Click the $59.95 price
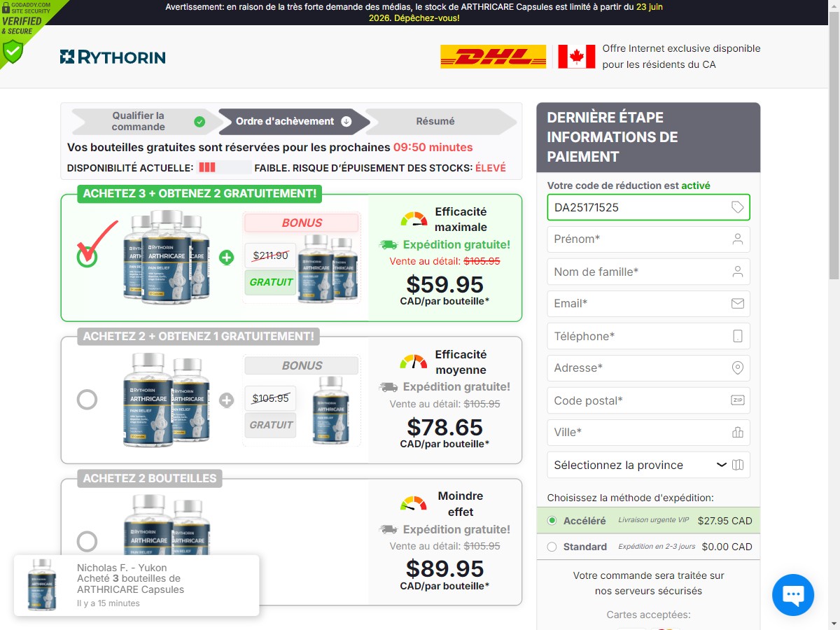Viewport: 840px width, 630px height. tap(444, 284)
